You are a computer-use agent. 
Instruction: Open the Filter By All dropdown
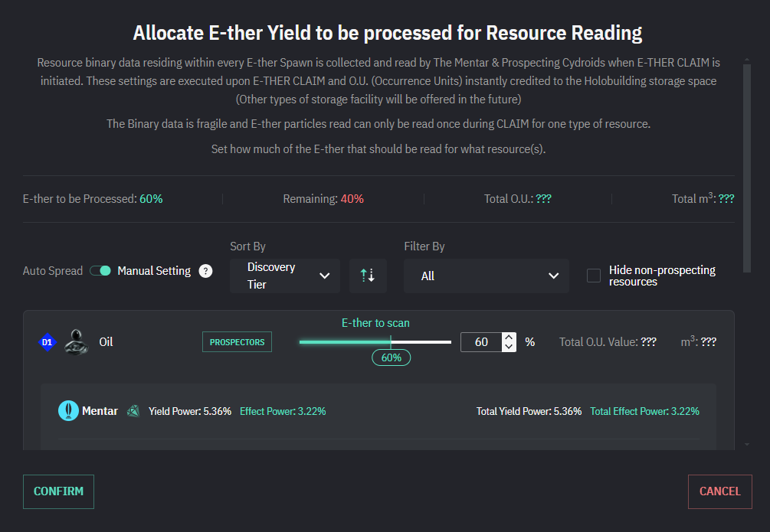(486, 276)
